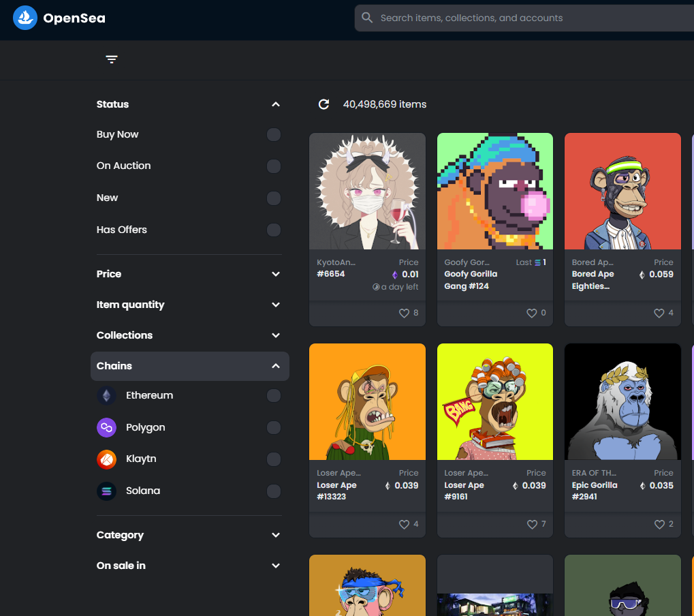The width and height of the screenshot is (694, 616).
Task: Check the Has Offers filter
Action: 274,230
